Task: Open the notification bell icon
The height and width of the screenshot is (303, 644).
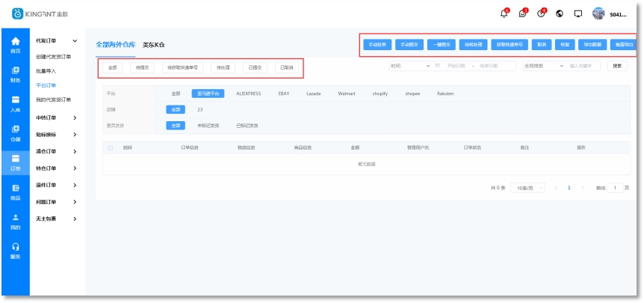Action: pos(504,14)
